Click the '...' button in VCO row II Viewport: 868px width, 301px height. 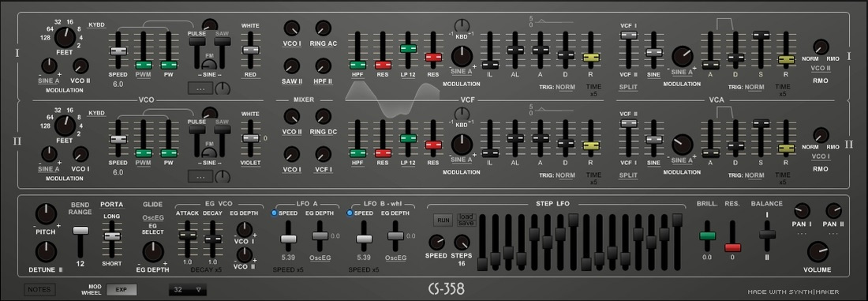pos(200,175)
